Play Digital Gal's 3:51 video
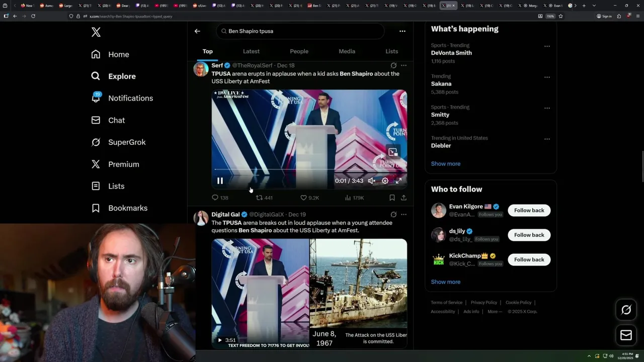The height and width of the screenshot is (362, 644). tap(220, 340)
